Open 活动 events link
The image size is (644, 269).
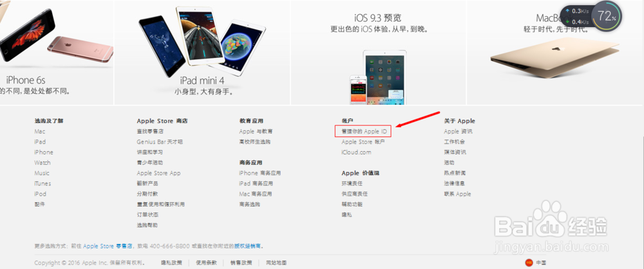(449, 163)
